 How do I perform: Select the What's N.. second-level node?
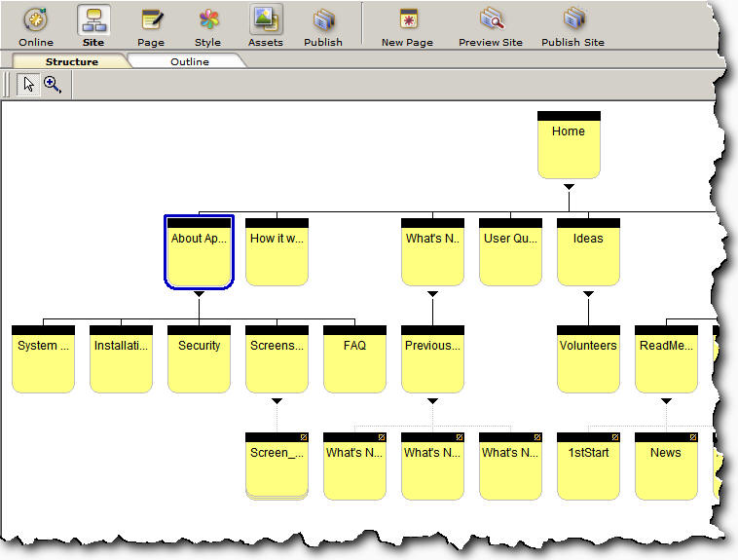point(432,252)
